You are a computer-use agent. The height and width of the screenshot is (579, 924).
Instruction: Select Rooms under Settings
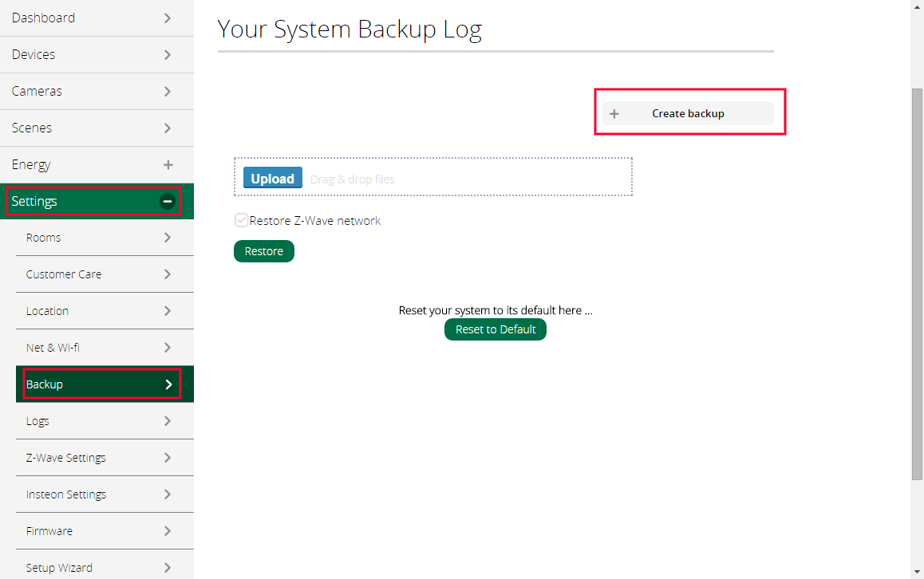(44, 238)
